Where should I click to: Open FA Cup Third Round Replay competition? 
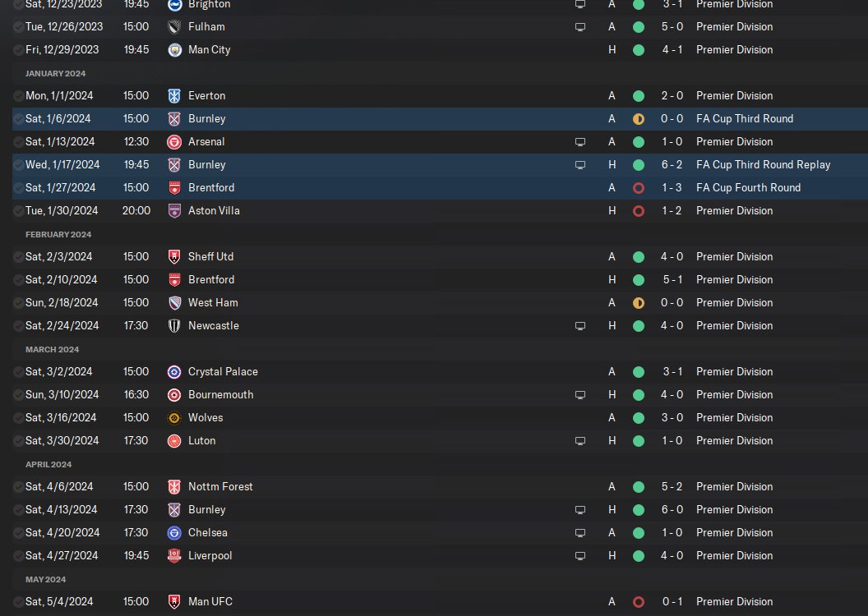pyautogui.click(x=764, y=164)
